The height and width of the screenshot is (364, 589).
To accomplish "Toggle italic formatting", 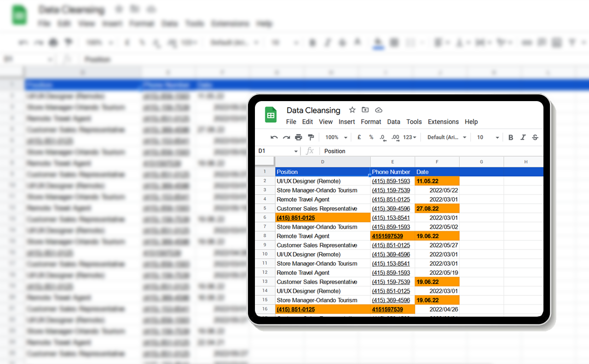I will coord(523,137).
